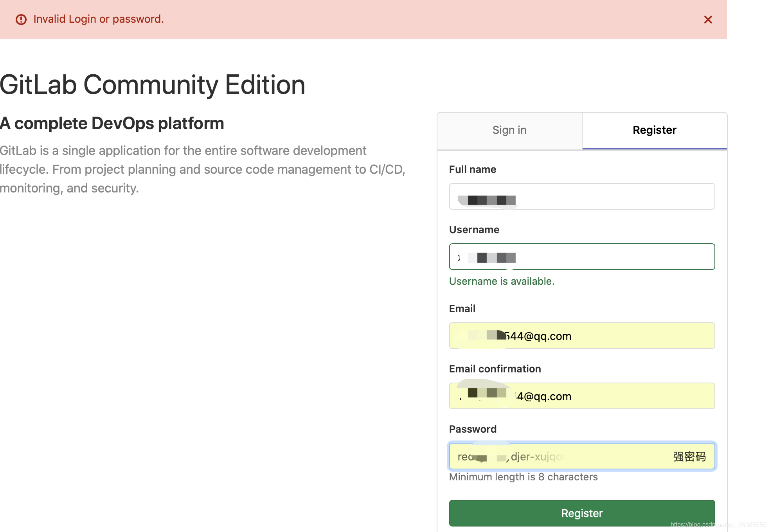Image resolution: width=770 pixels, height=532 pixels.
Task: Click the 'Invalid Login or password.' text
Action: pyautogui.click(x=99, y=19)
